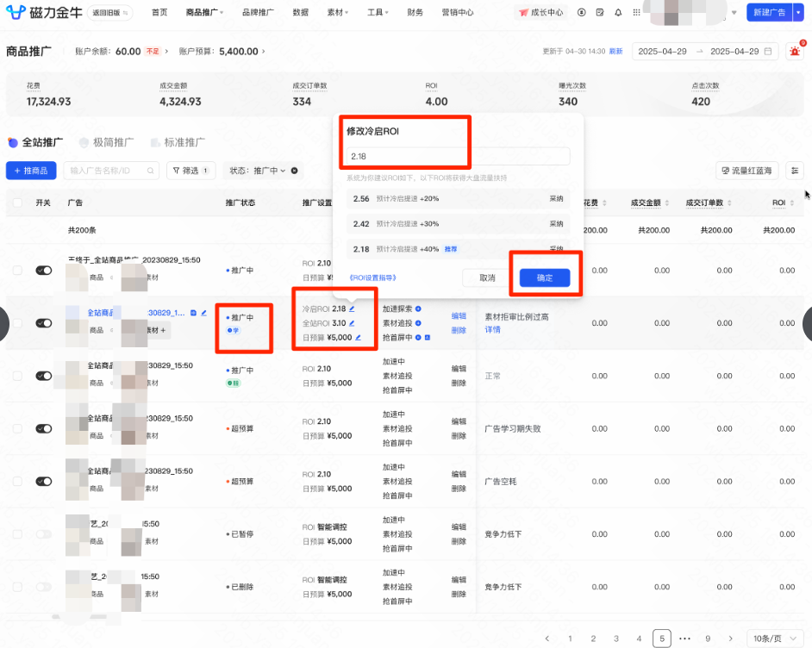Image resolution: width=812 pixels, height=648 pixels.
Task: Open the calendar icon in date range
Action: pyautogui.click(x=768, y=51)
